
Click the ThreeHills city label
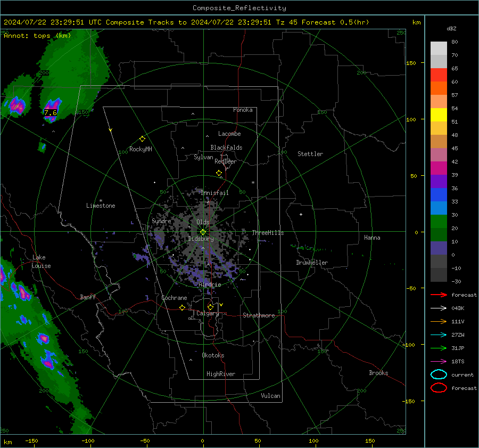point(268,233)
